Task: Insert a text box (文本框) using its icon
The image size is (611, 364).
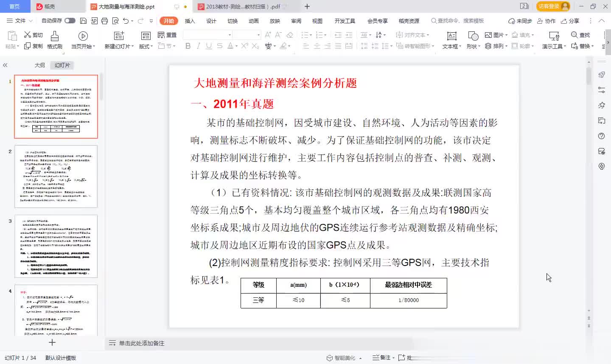Action: tap(452, 36)
